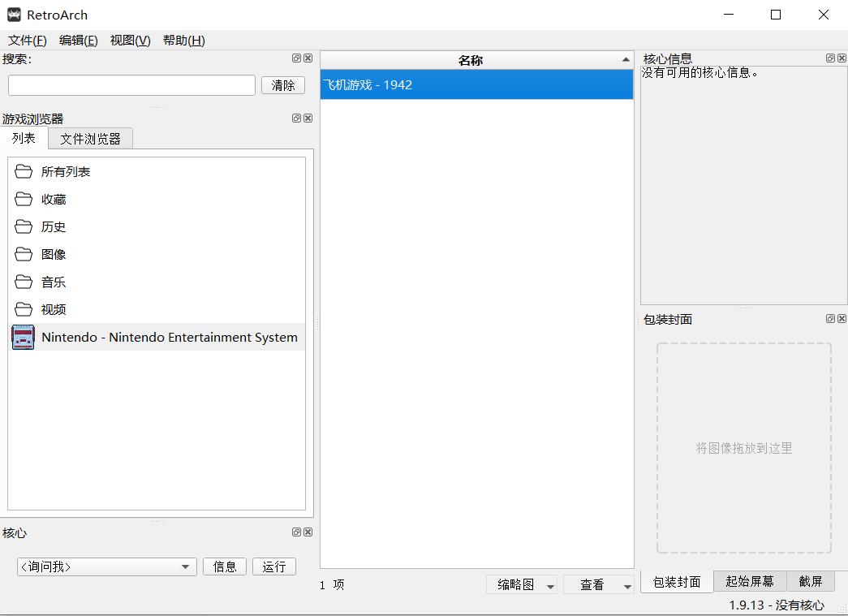Open the 视图 menu
The image size is (848, 616).
[x=129, y=40]
